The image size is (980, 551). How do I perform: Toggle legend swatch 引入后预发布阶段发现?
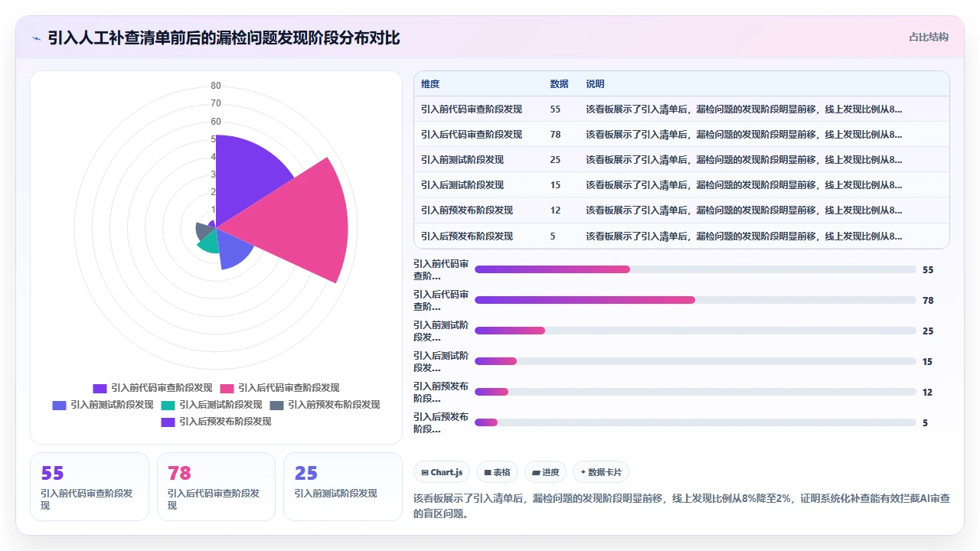pyautogui.click(x=168, y=422)
